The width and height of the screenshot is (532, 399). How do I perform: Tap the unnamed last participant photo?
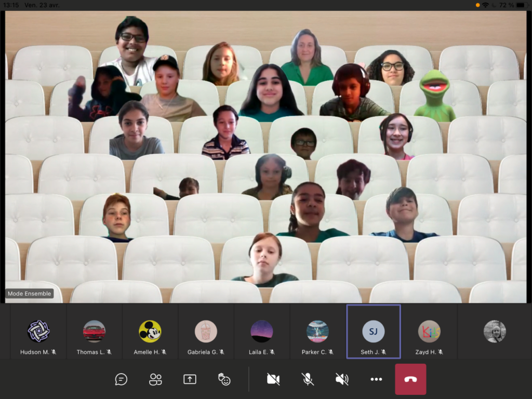point(495,331)
